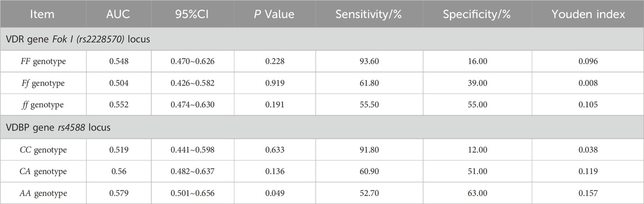The height and width of the screenshot is (204, 644).
Task: Select the Specificity/% column header
Action: (x=477, y=14)
